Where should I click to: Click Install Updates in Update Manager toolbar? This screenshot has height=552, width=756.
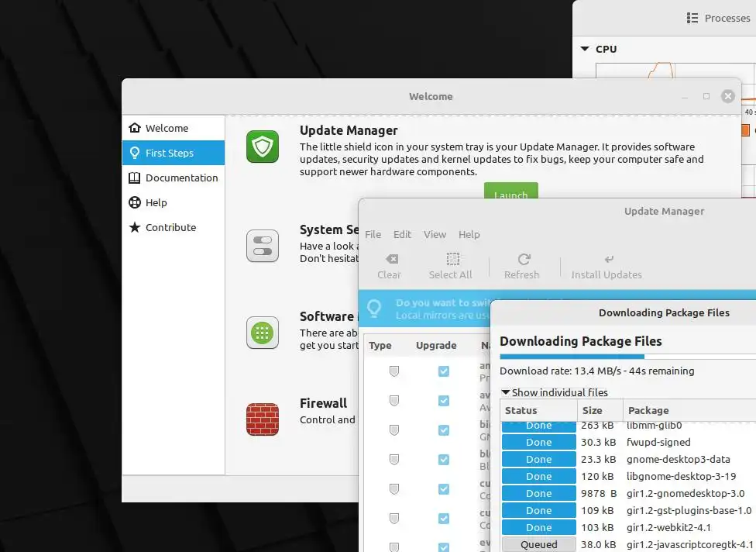pos(607,267)
